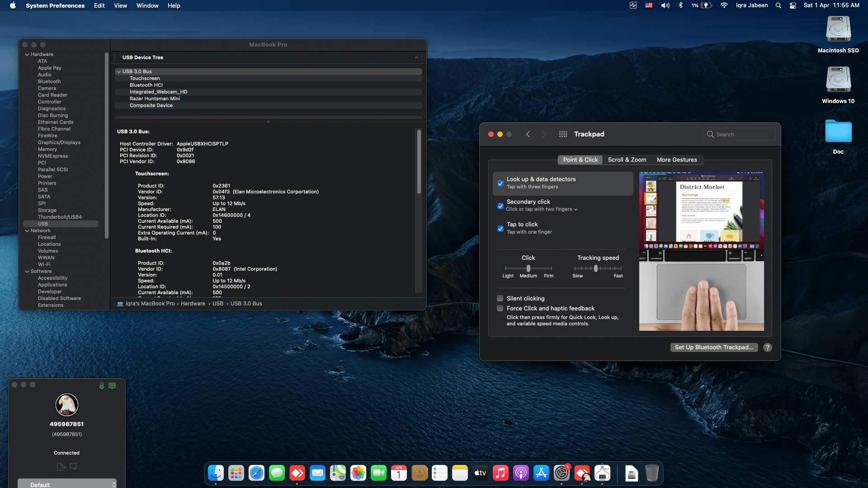Click the Show All grid icon in Trackpad window
Viewport: 868px width, 488px height.
point(563,134)
